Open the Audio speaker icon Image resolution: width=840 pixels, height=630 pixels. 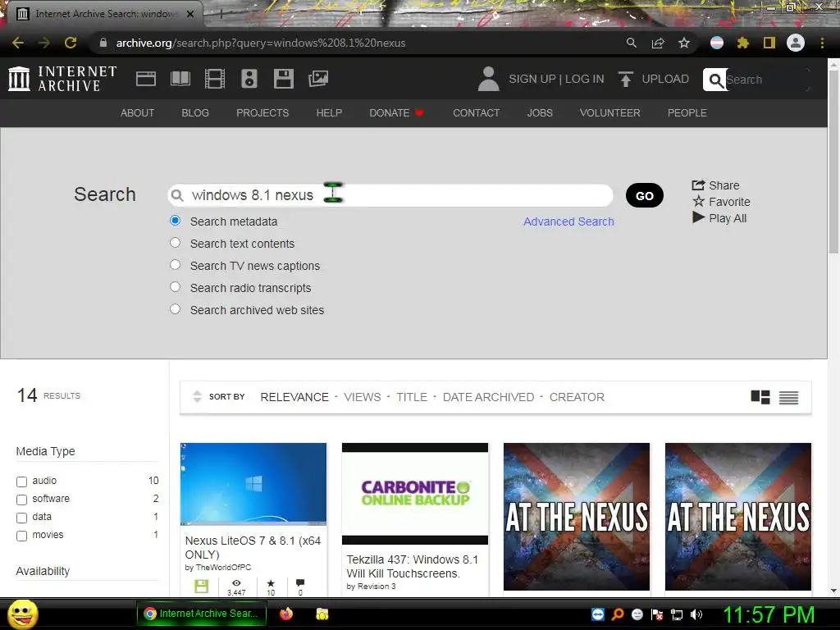coord(249,79)
